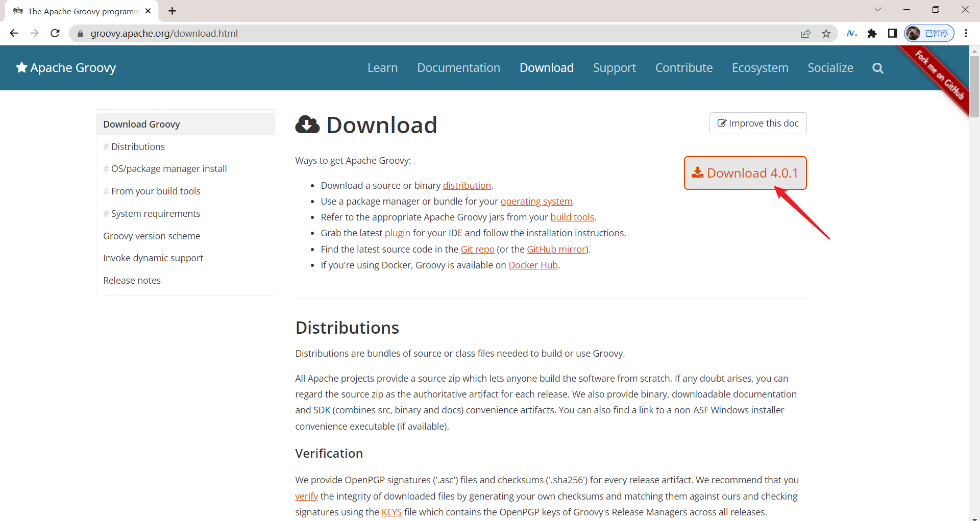
Task: Open the Learn menu
Action: pos(382,68)
